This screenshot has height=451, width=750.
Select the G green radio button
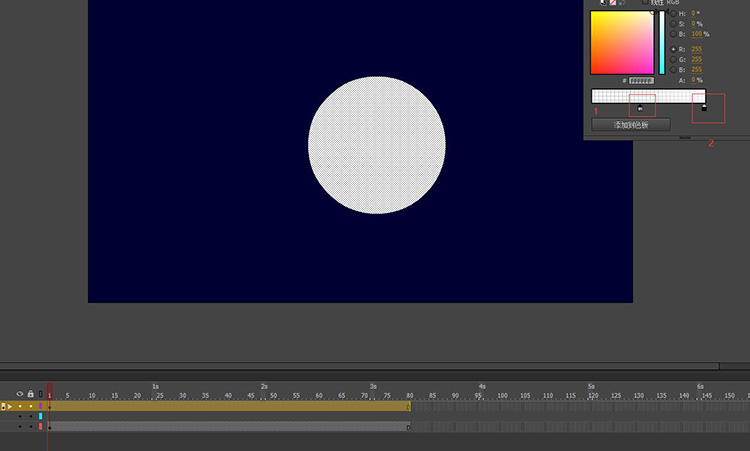[x=673, y=59]
